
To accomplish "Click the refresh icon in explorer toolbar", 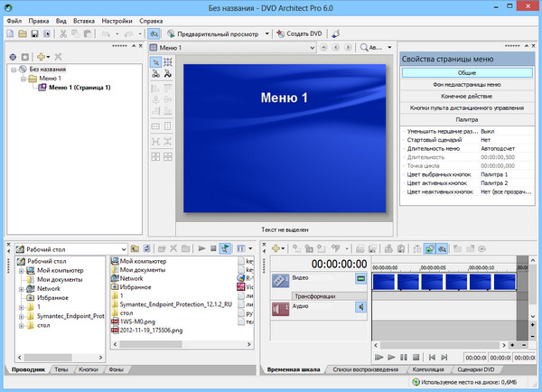I will tap(148, 247).
